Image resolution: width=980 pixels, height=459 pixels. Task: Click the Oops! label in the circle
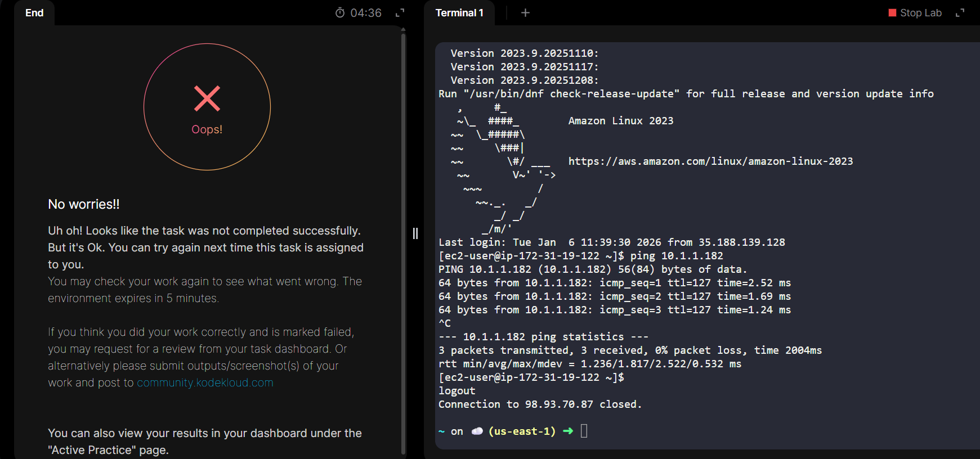(x=207, y=129)
